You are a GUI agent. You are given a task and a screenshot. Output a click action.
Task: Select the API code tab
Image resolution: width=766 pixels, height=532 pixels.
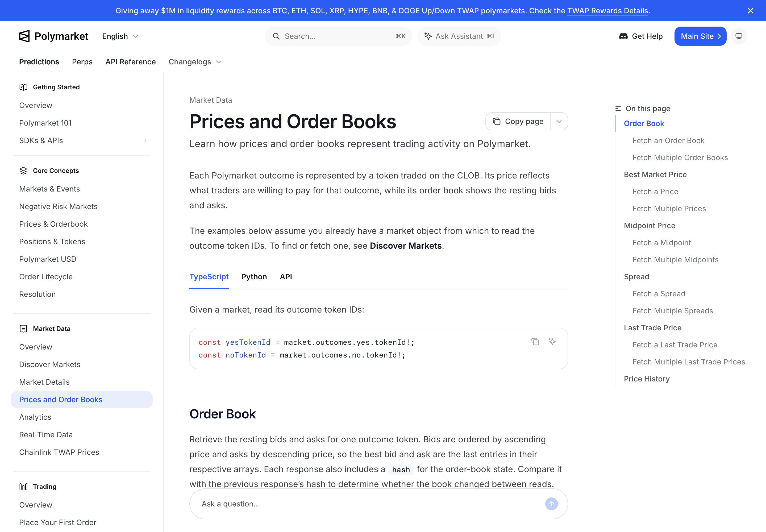point(286,277)
